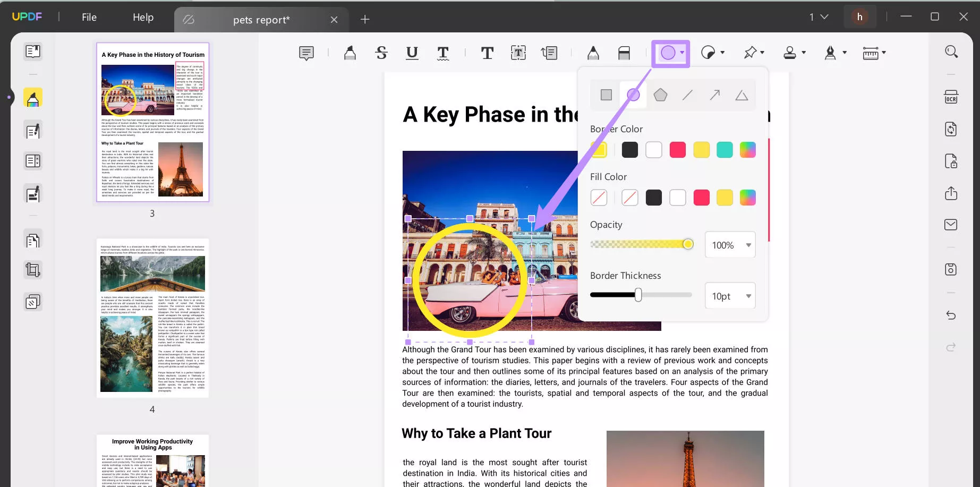Share the document via export icon

point(951,193)
